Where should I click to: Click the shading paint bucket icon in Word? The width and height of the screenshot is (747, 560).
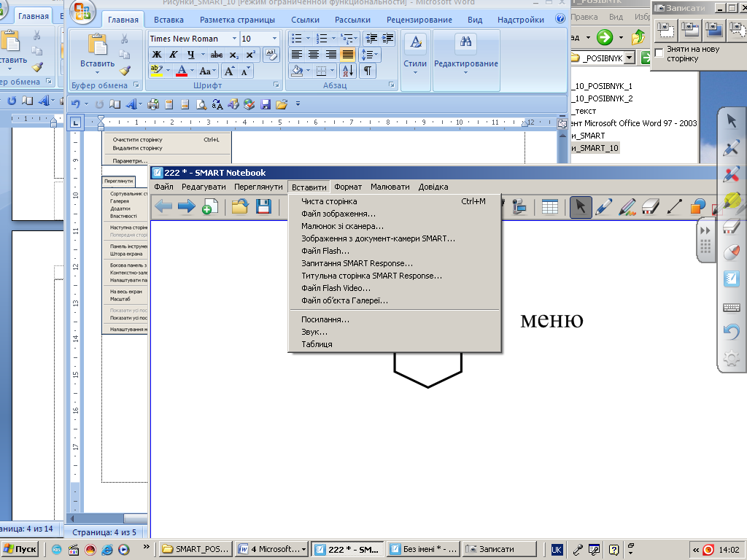tap(298, 71)
